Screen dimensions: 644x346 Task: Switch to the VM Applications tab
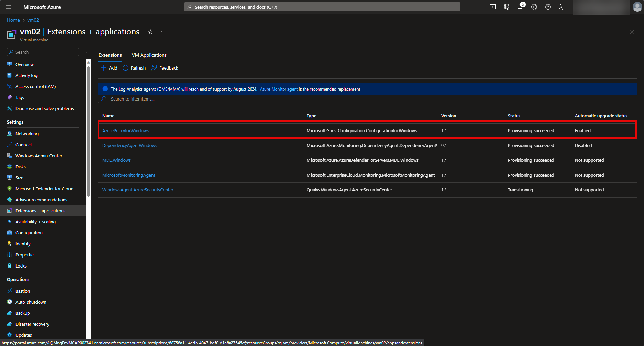(149, 55)
